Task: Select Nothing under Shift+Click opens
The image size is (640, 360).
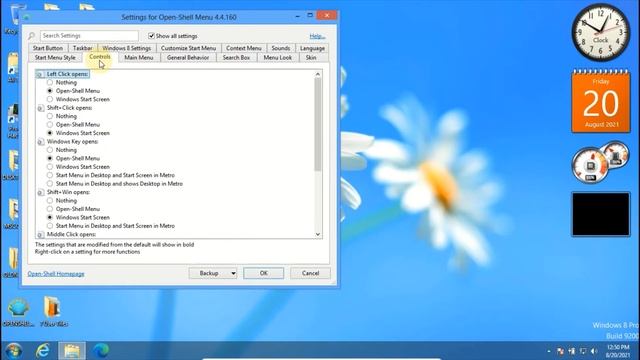Action: 50,116
